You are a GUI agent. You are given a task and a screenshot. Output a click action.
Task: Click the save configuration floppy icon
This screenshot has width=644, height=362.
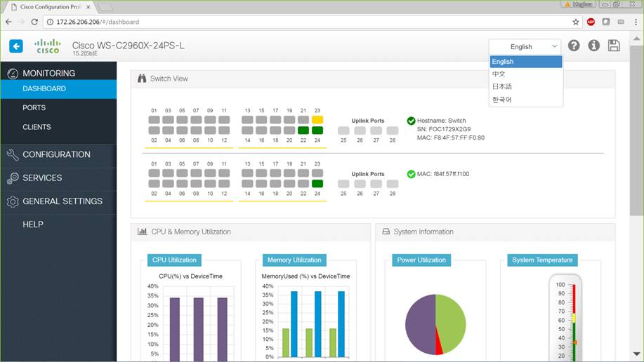click(x=614, y=46)
